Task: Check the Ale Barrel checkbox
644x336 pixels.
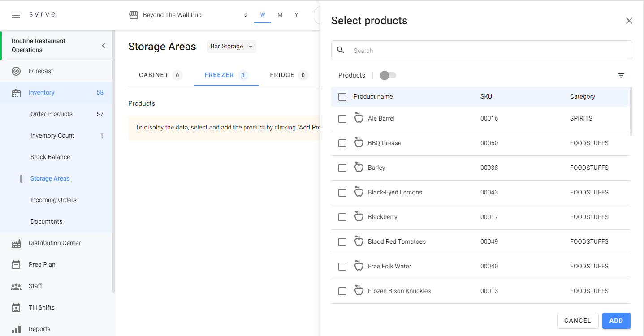Action: click(x=342, y=119)
